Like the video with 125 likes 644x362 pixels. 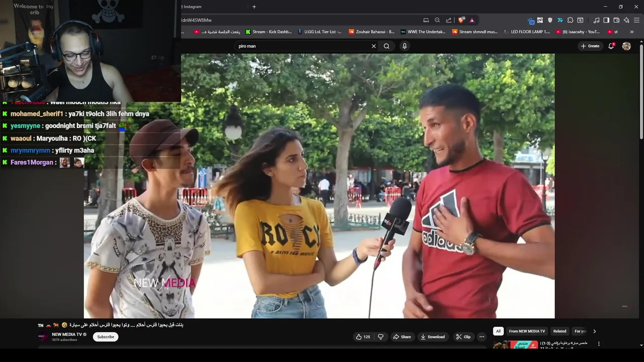(x=363, y=337)
